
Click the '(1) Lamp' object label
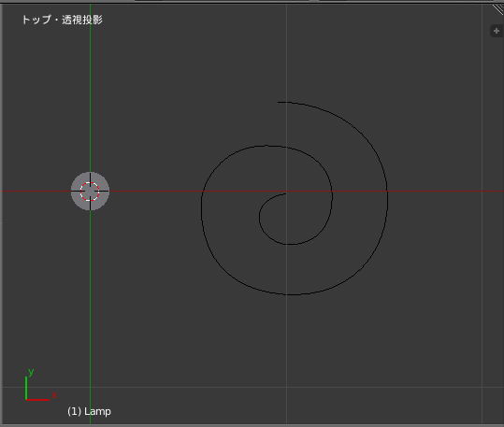click(x=89, y=411)
